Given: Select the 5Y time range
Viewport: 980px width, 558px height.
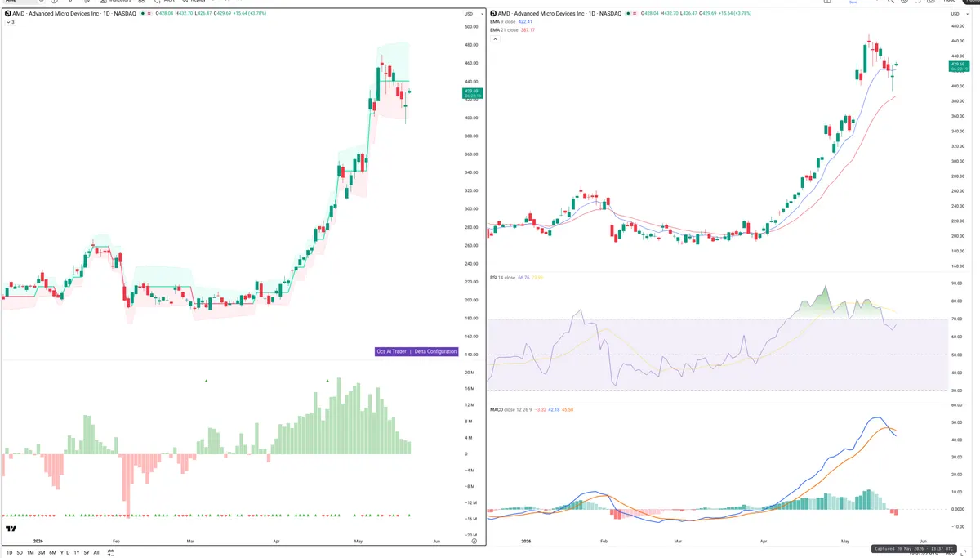Looking at the screenshot, I should tap(87, 553).
